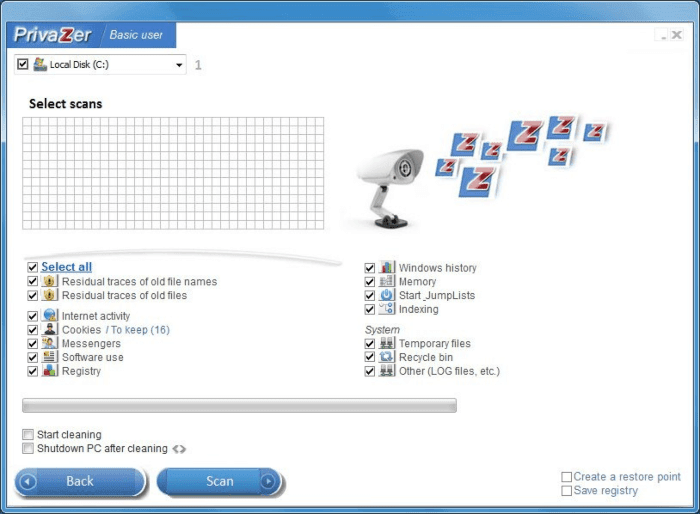Toggle the Memory checkbox
700x514 pixels.
(369, 282)
